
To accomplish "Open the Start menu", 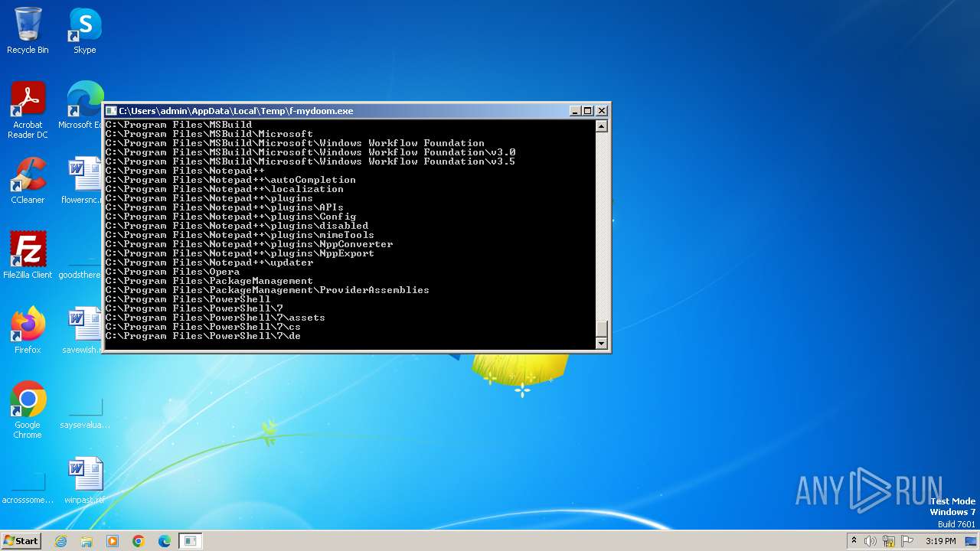I will (x=21, y=540).
